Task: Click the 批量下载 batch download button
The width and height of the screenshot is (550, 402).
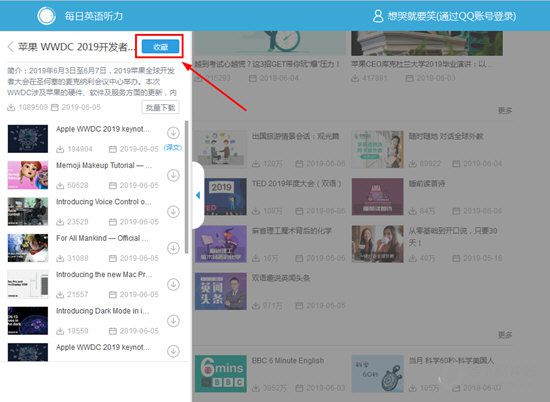Action: [161, 107]
